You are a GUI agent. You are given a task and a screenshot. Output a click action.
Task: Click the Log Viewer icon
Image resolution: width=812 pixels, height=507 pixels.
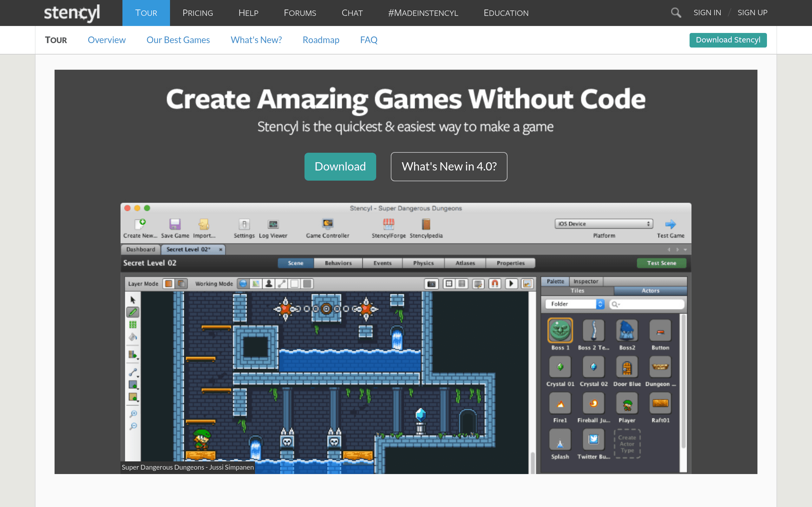[273, 224]
